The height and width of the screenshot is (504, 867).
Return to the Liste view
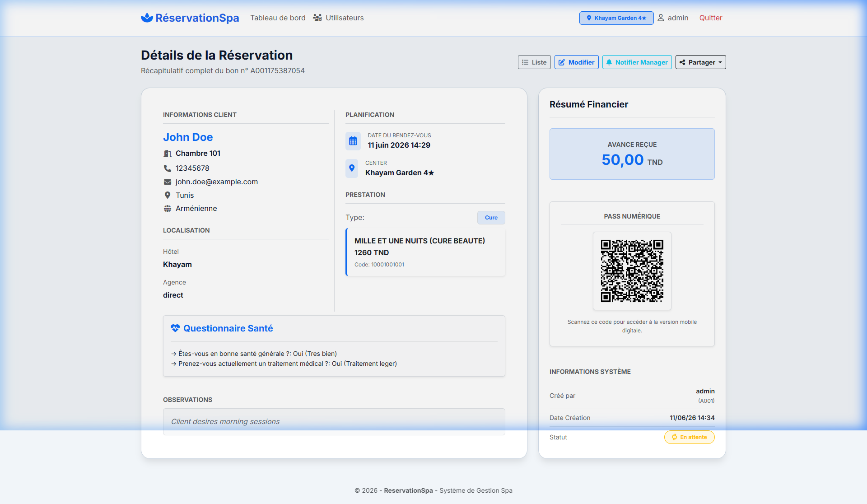534,62
